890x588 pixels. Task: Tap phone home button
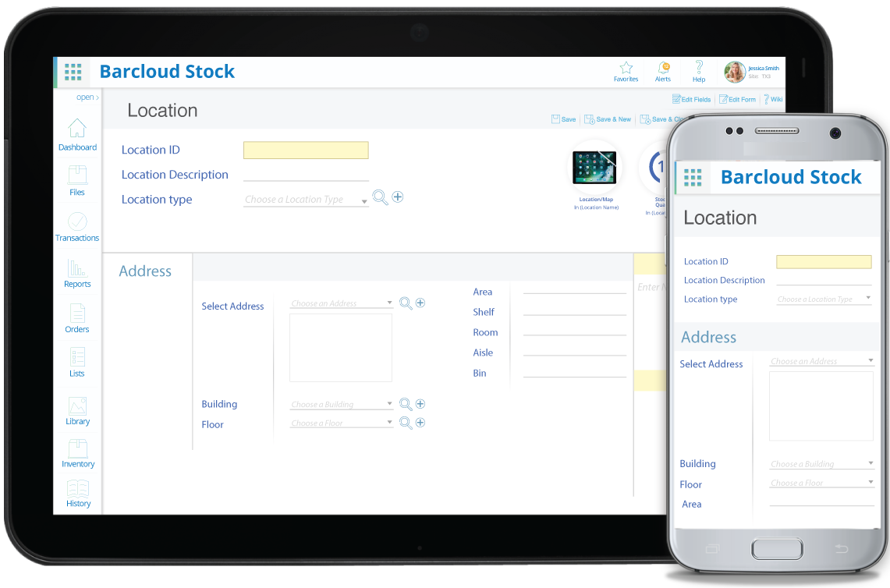777,549
